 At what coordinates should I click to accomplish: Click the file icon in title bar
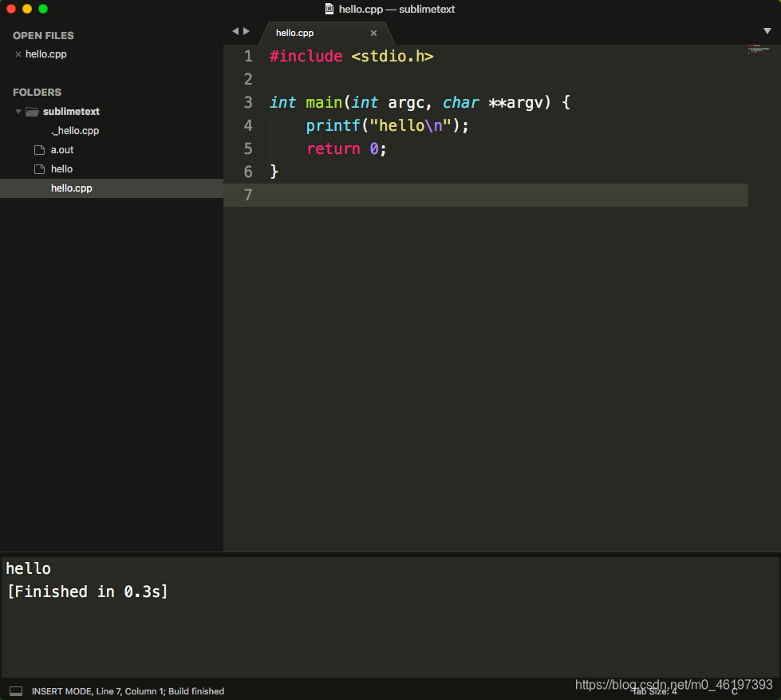point(329,9)
